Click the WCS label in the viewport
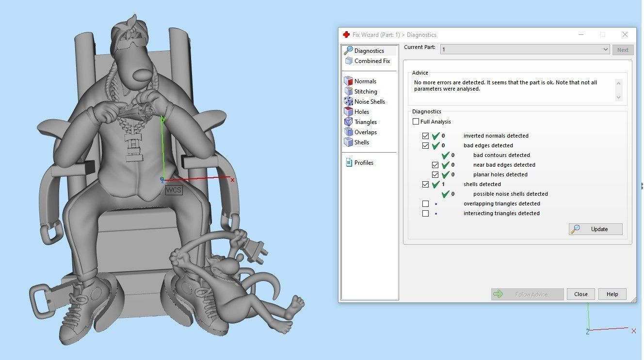This screenshot has width=644, height=360. coord(174,190)
